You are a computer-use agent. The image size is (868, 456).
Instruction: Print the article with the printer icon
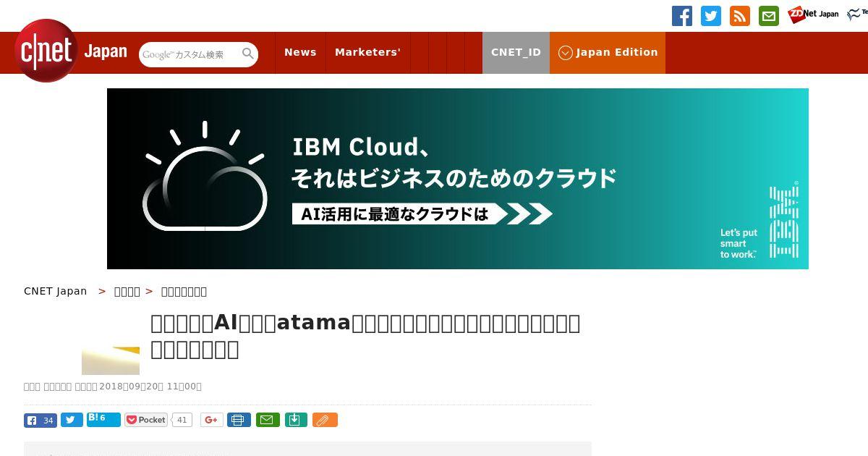click(239, 420)
